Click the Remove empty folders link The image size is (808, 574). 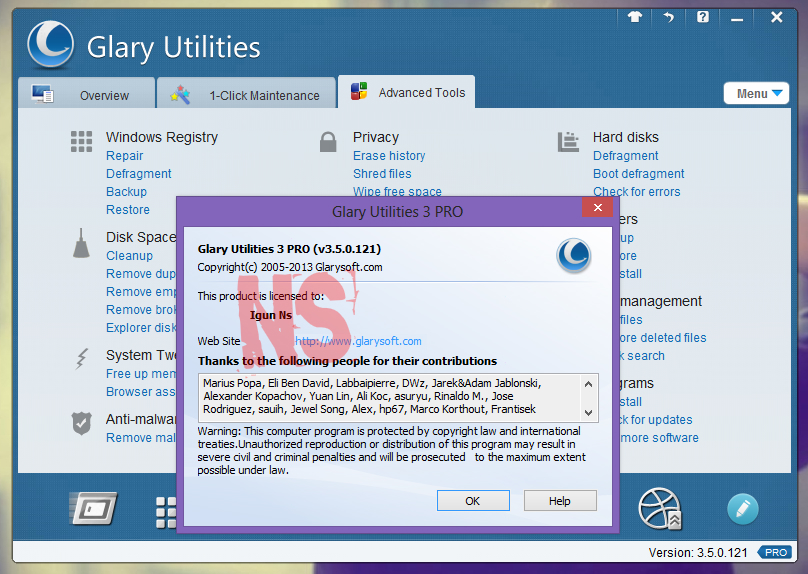coord(141,292)
